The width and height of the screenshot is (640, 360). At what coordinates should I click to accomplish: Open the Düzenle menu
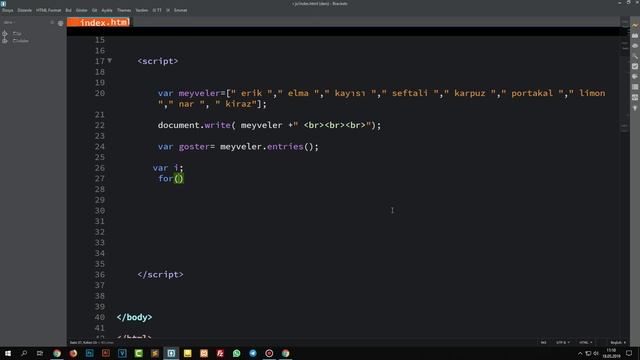coord(24,10)
